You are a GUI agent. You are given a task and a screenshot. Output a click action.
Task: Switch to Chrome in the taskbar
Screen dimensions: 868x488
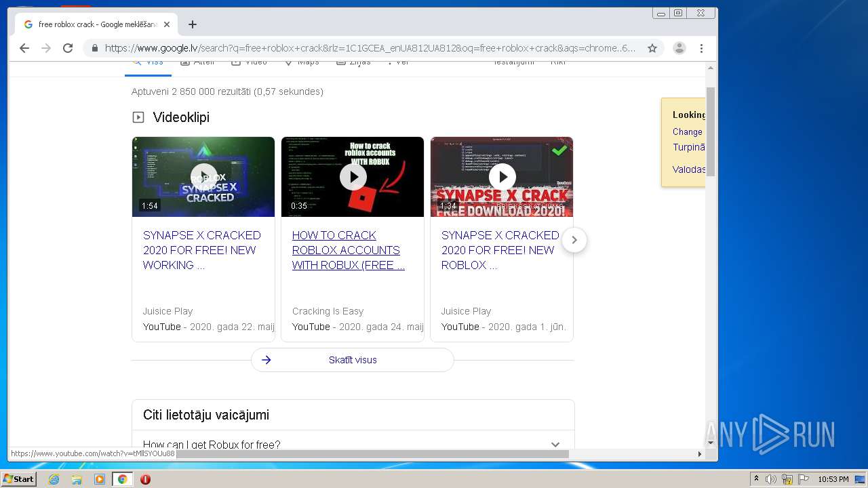(x=123, y=479)
